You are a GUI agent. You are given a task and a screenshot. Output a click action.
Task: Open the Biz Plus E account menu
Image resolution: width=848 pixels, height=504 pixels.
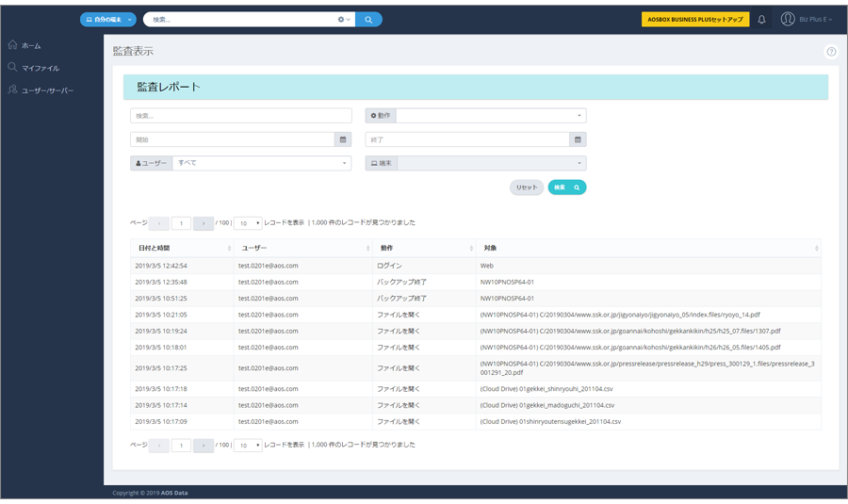coord(816,20)
